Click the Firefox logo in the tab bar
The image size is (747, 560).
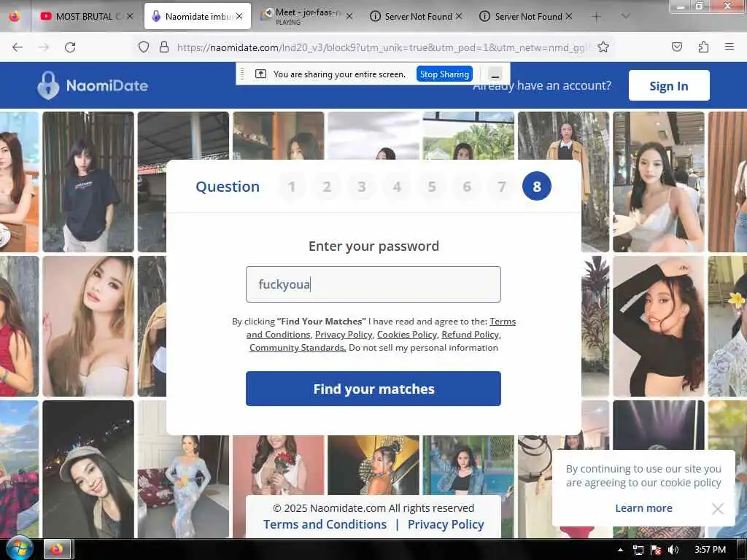click(x=15, y=16)
